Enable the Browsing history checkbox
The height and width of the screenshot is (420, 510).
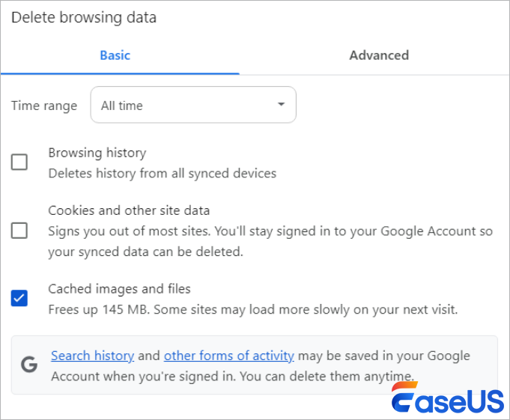point(19,162)
